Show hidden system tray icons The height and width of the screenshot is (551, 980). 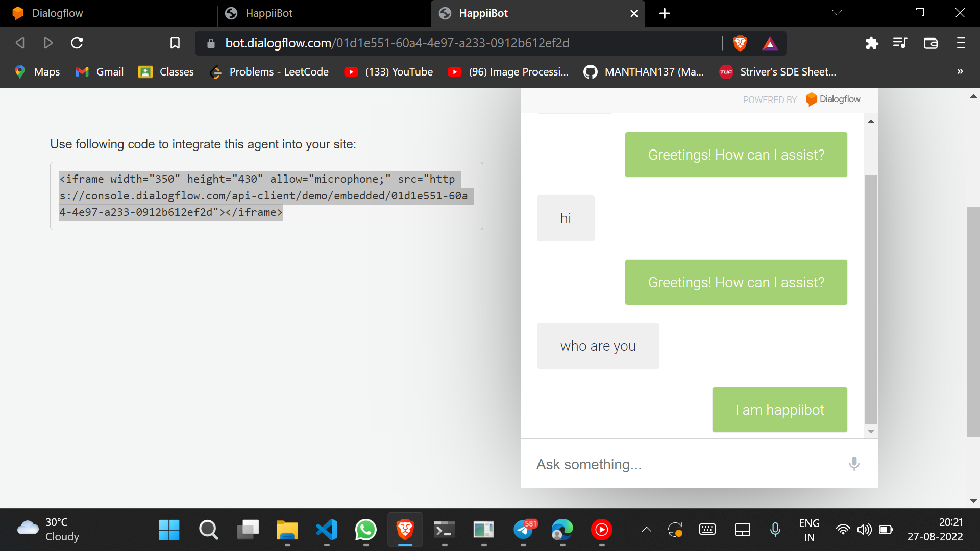[x=646, y=530]
